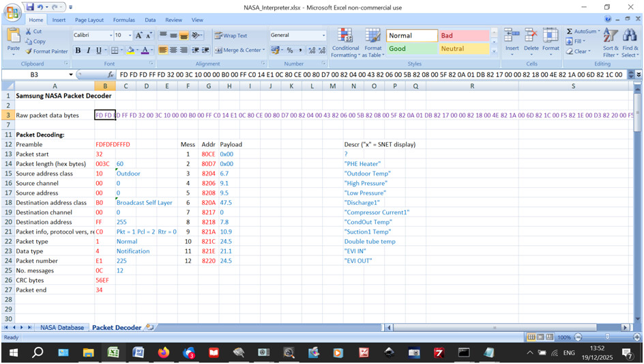Image resolution: width=644 pixels, height=364 pixels.
Task: Click the Sort & Filter icon
Action: (x=611, y=37)
